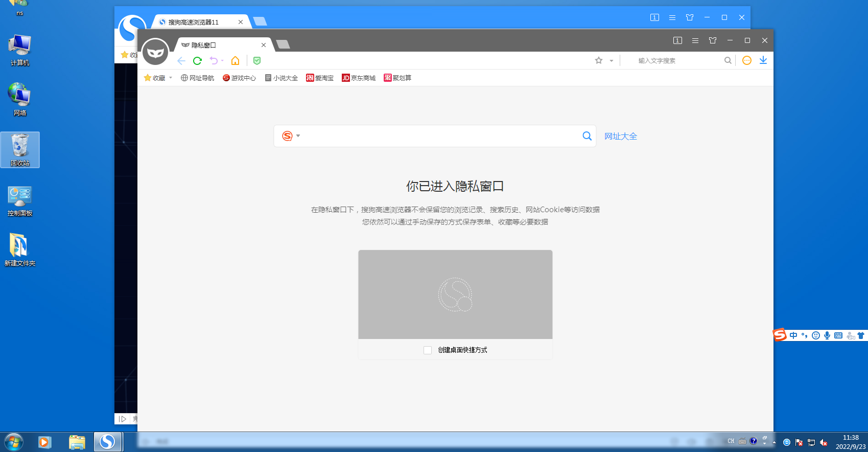
Task: Open file explorer from taskbar
Action: (77, 442)
